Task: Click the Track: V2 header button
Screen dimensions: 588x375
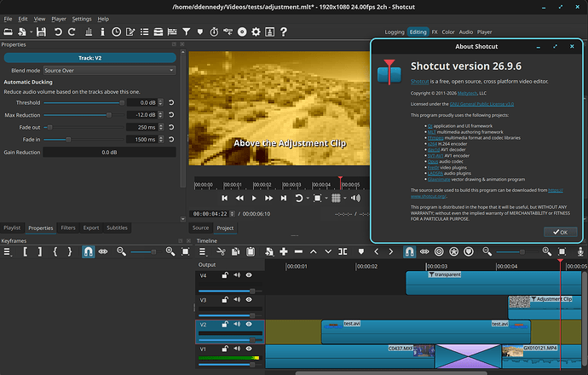Action: [89, 58]
